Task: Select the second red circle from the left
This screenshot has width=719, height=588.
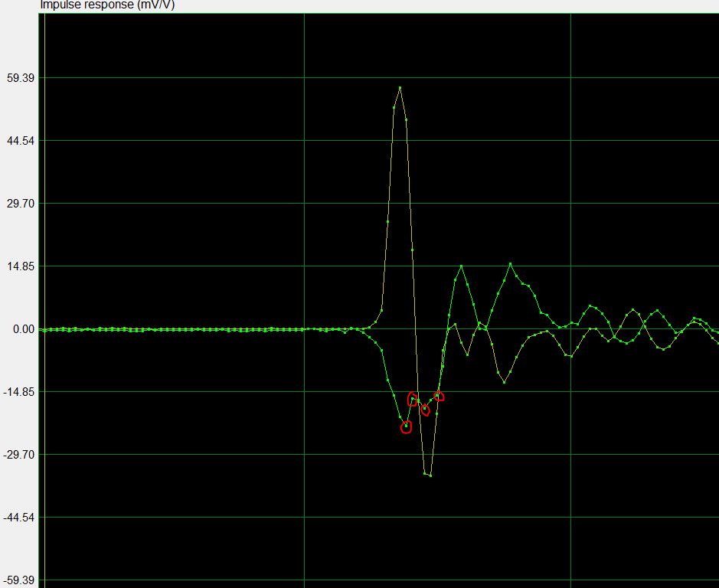Action: tap(413, 399)
